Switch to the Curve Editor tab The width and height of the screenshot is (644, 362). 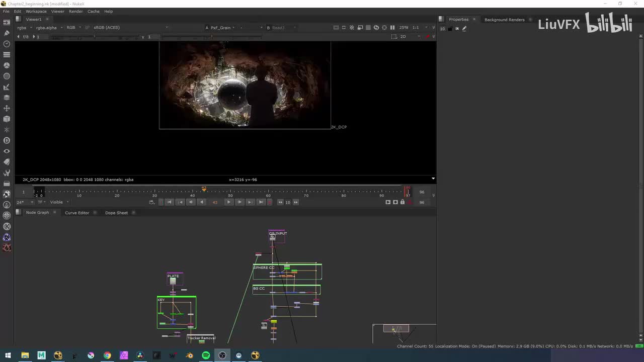point(77,213)
